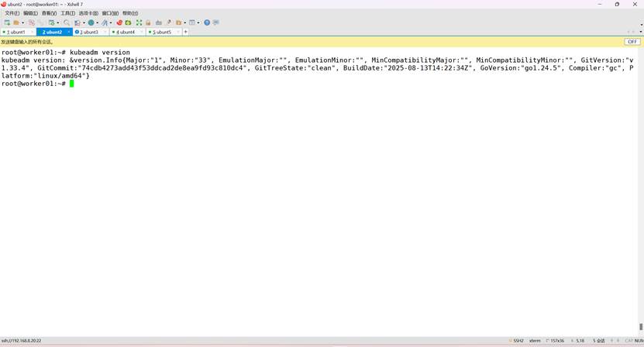
Task: Add a new tab with plus button
Action: [x=186, y=32]
